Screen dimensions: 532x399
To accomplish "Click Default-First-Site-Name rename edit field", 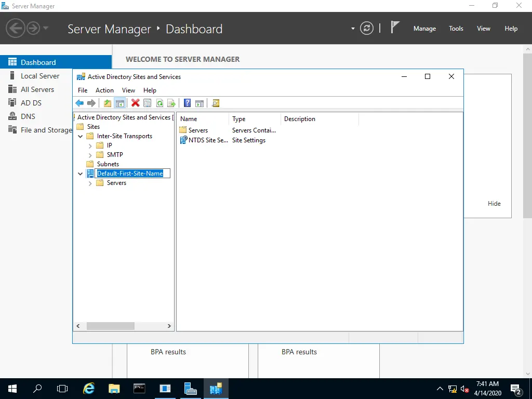I will tap(132, 174).
